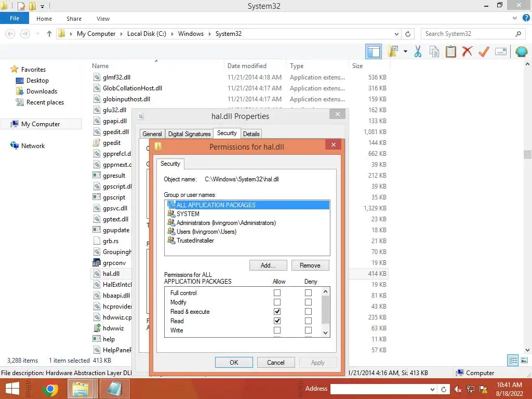Viewport: 532px width, 399px height.
Task: Click the network tray icon
Action: point(470,389)
